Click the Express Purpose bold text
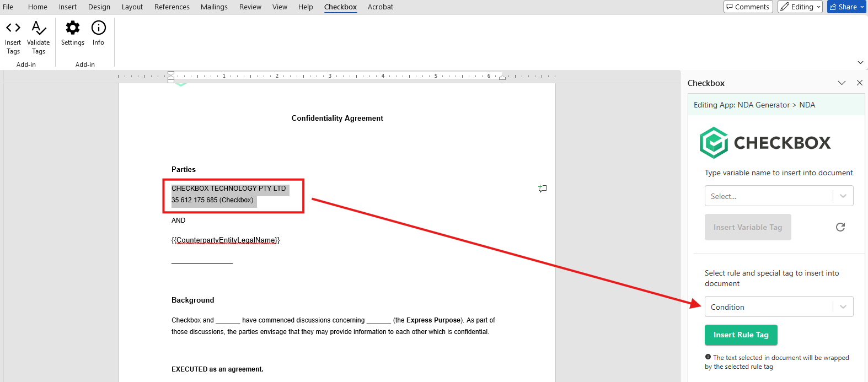 (x=433, y=320)
